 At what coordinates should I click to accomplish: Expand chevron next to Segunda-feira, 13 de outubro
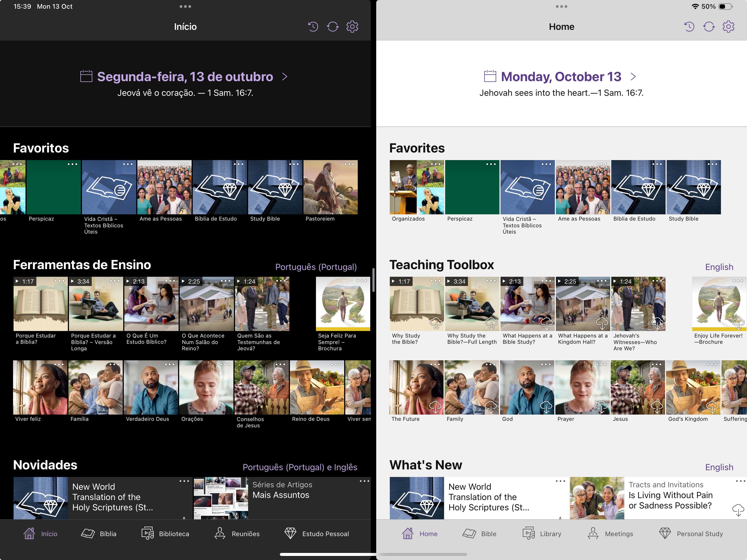click(285, 77)
